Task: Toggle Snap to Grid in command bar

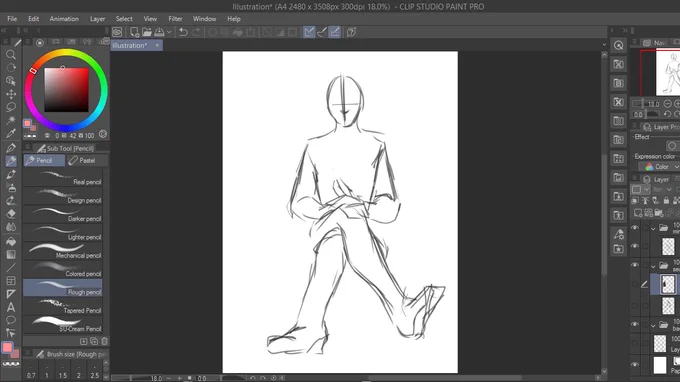Action: tap(335, 32)
